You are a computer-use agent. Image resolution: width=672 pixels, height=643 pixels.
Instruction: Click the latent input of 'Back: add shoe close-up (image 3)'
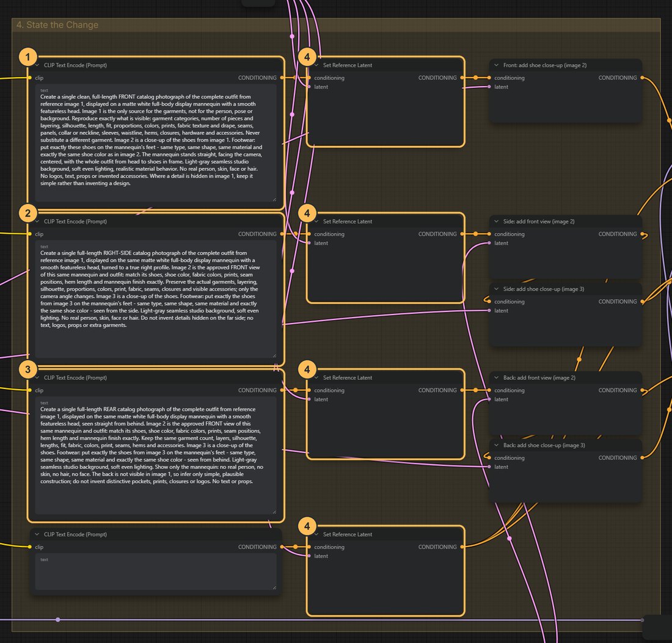(489, 467)
